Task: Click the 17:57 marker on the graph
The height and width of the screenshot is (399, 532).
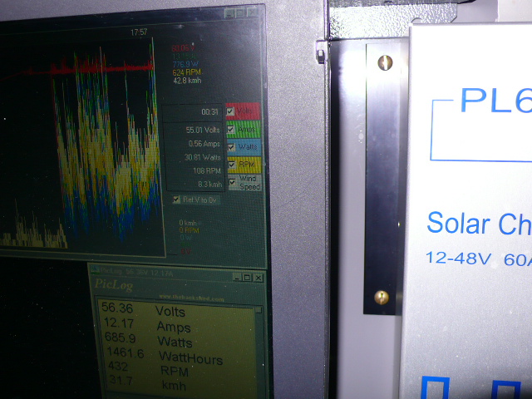Action: click(x=139, y=32)
